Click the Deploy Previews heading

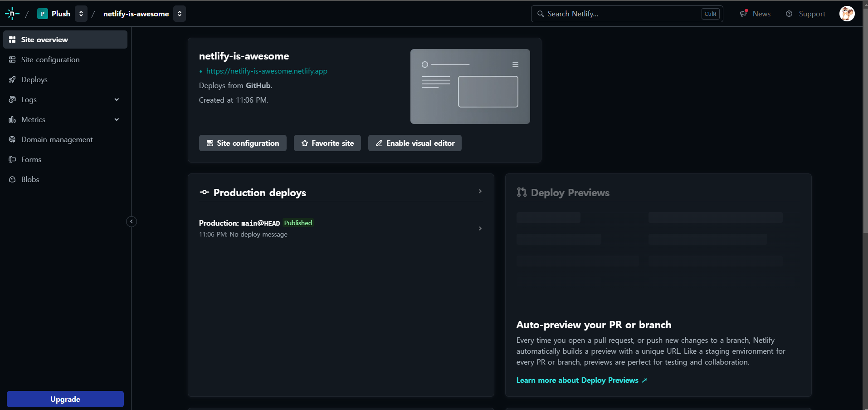pos(570,193)
